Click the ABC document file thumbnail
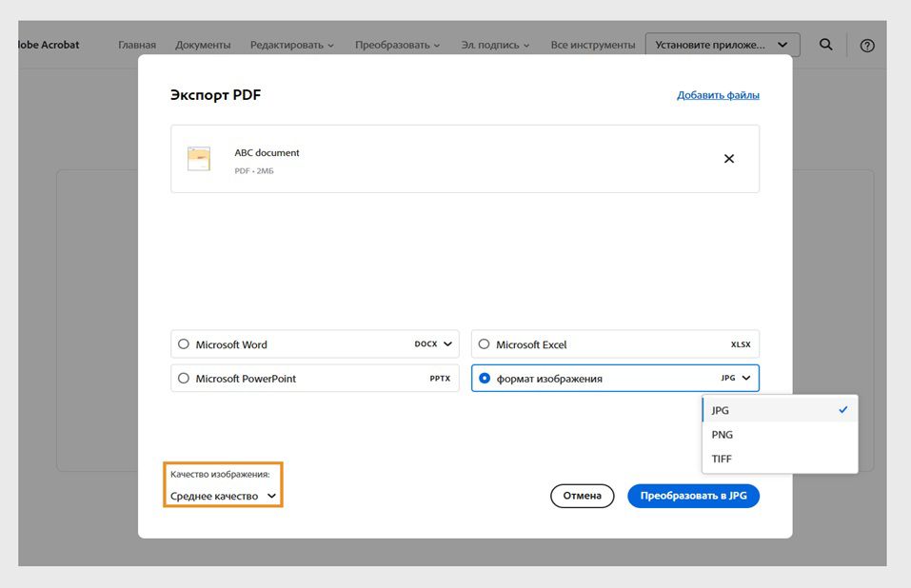The image size is (911, 588). [x=198, y=158]
